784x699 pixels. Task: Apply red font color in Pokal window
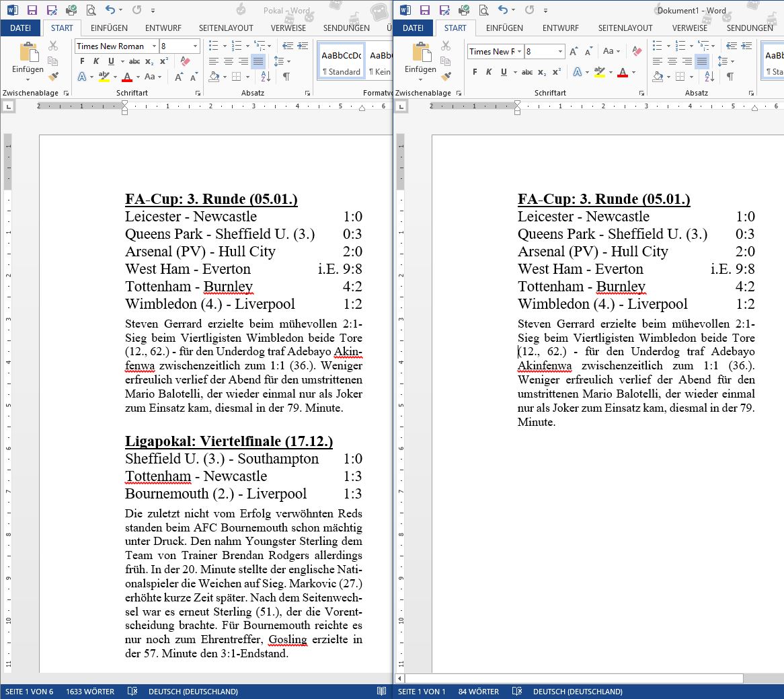127,77
